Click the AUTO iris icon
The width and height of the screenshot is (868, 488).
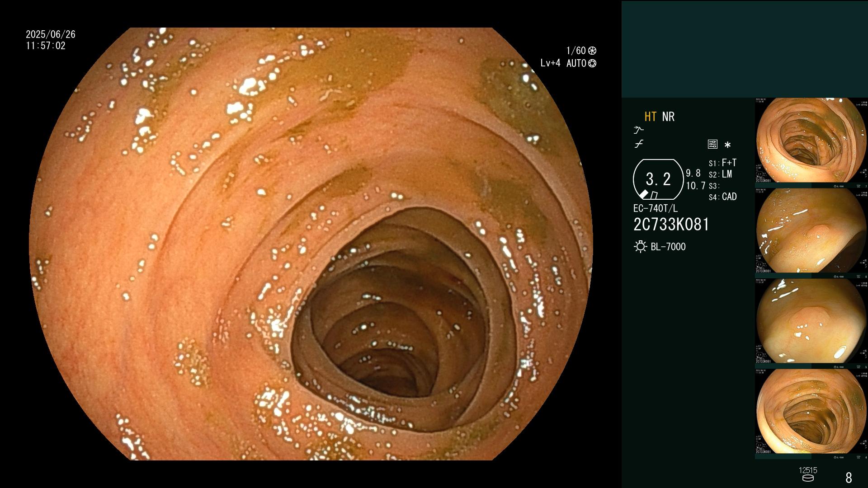(592, 63)
